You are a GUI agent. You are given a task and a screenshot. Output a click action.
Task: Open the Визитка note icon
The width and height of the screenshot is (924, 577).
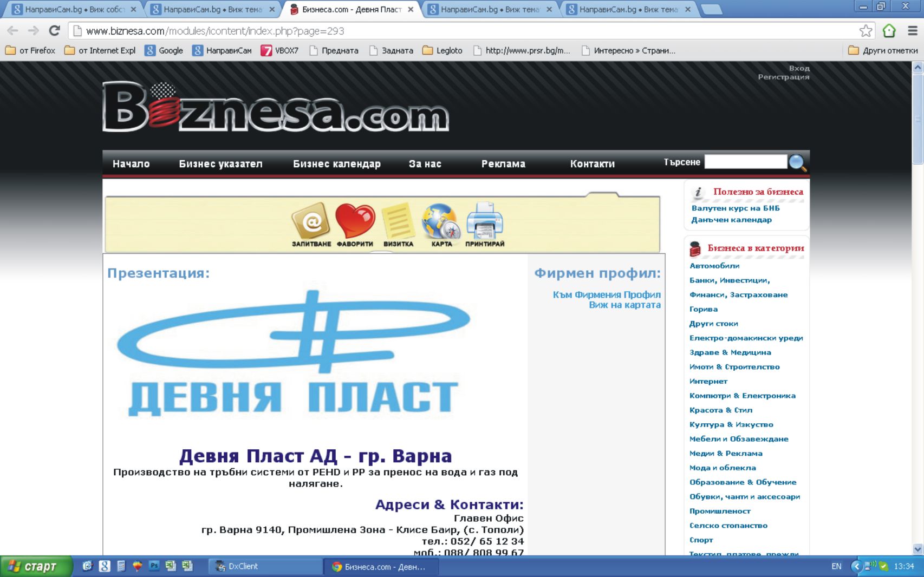(x=398, y=221)
